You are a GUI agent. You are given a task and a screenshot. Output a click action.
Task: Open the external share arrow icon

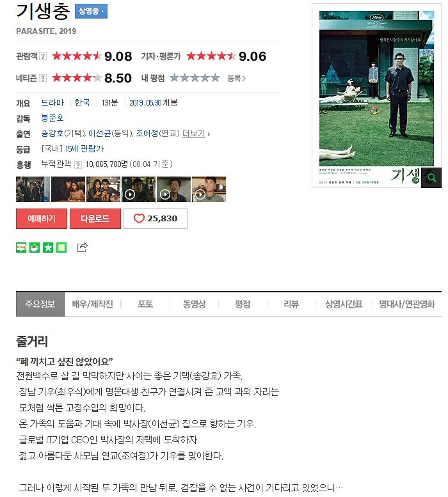coord(83,248)
